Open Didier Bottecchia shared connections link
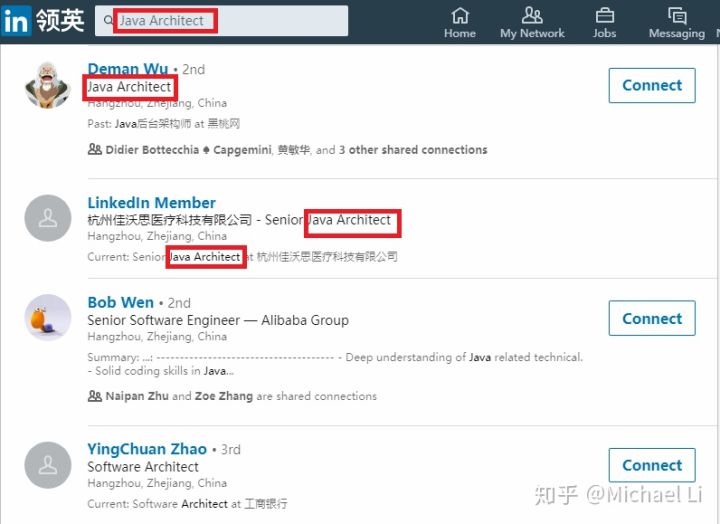The image size is (720, 524). tap(296, 150)
